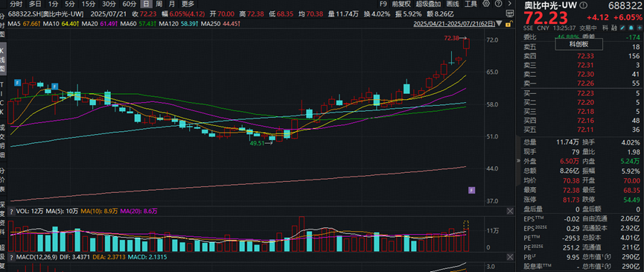This screenshot has width=644, height=272.
Task: Open the 前复权 adjustment dropdown
Action: click(x=401, y=4)
